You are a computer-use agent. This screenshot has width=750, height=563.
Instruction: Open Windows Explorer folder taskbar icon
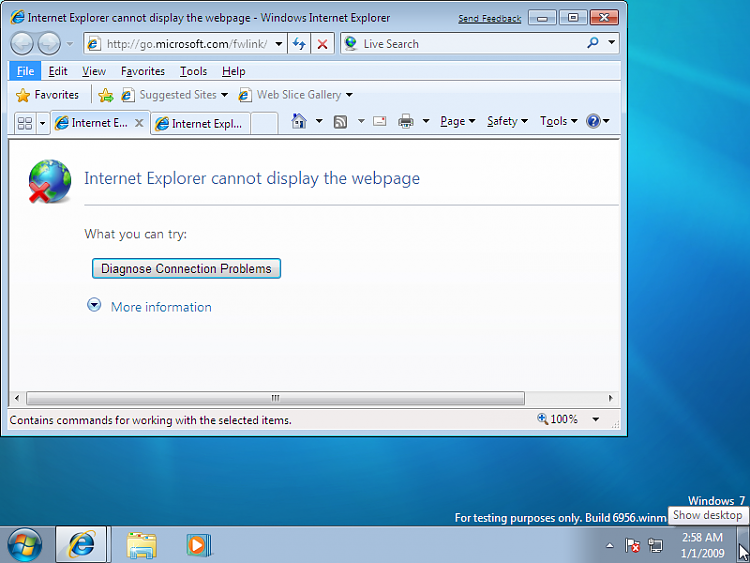tap(142, 545)
